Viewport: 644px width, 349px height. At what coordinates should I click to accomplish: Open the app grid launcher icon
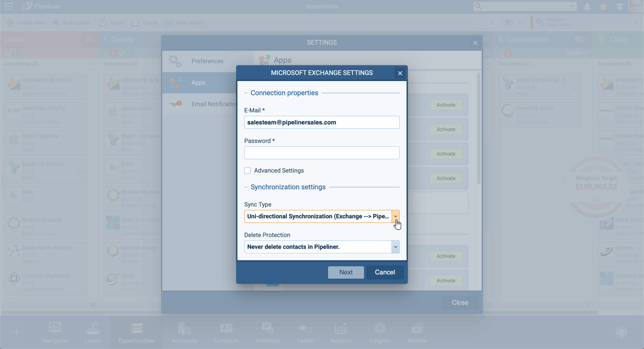click(x=8, y=7)
